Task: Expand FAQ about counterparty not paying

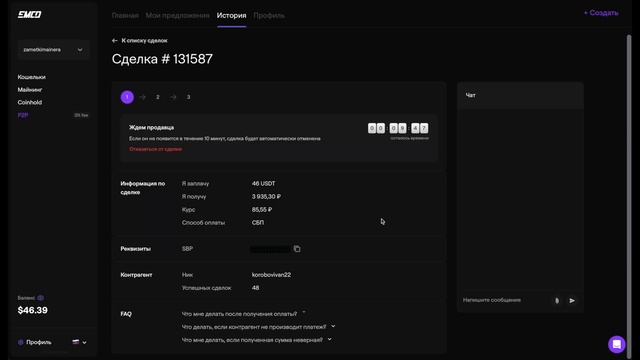Action: pyautogui.click(x=258, y=327)
